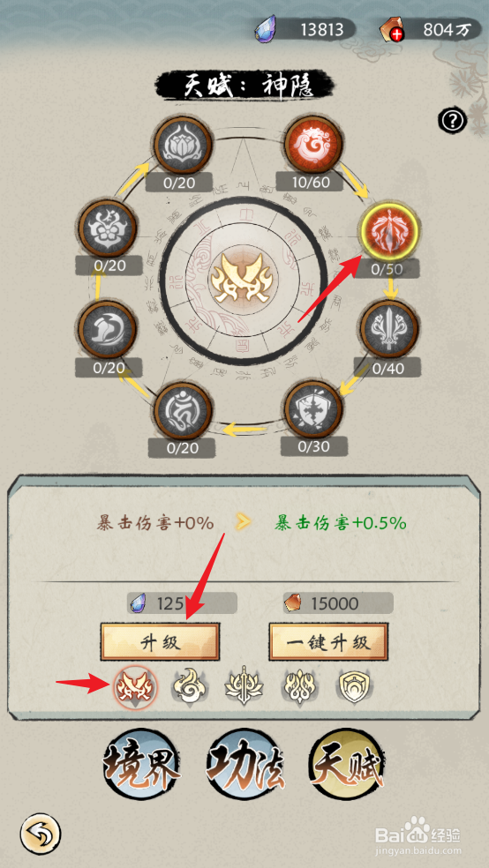
Task: Switch to the 天赋 tab
Action: point(347,766)
